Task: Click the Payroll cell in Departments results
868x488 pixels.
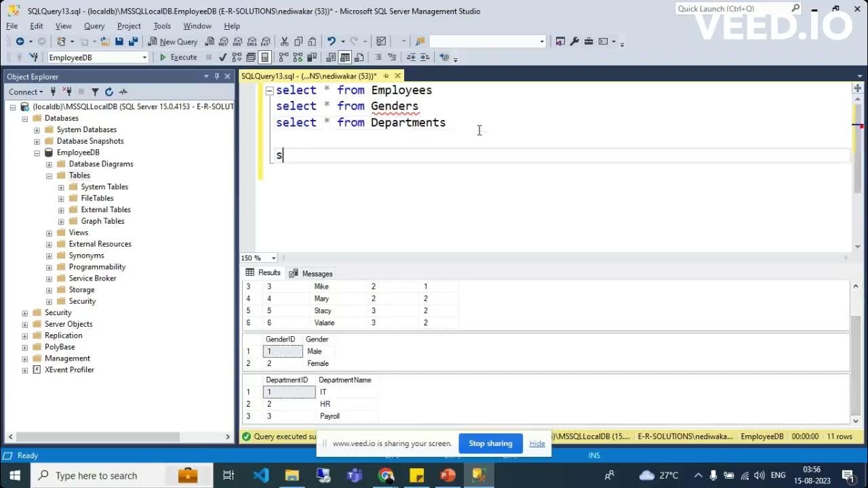Action: pos(330,416)
